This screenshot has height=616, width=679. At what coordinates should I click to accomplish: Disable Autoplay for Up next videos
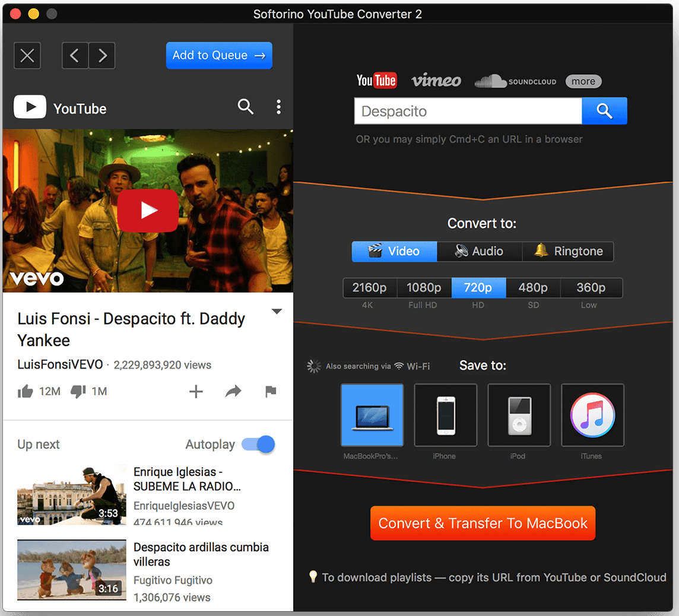coord(258,444)
